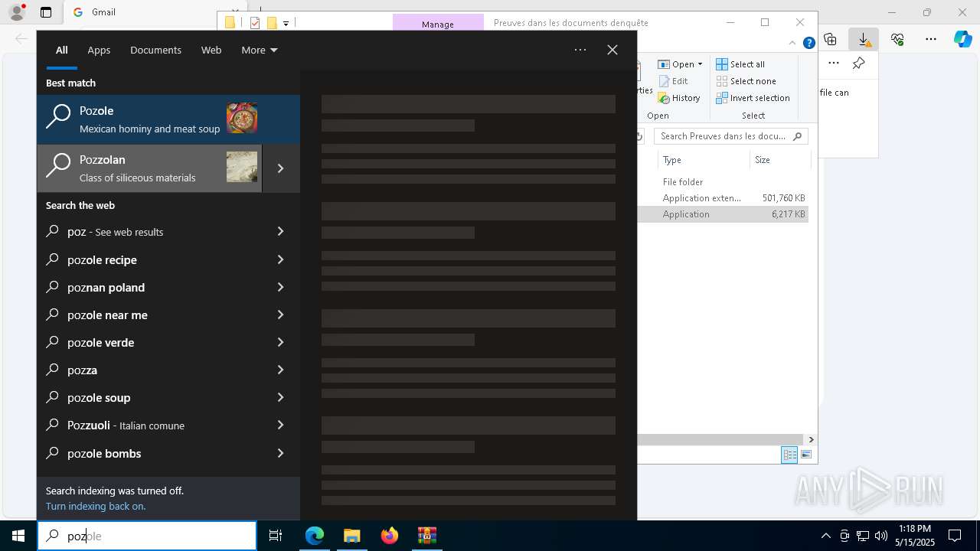Click Explorer horizontal scrollbar right arrow
The height and width of the screenshot is (551, 980).
coord(811,439)
